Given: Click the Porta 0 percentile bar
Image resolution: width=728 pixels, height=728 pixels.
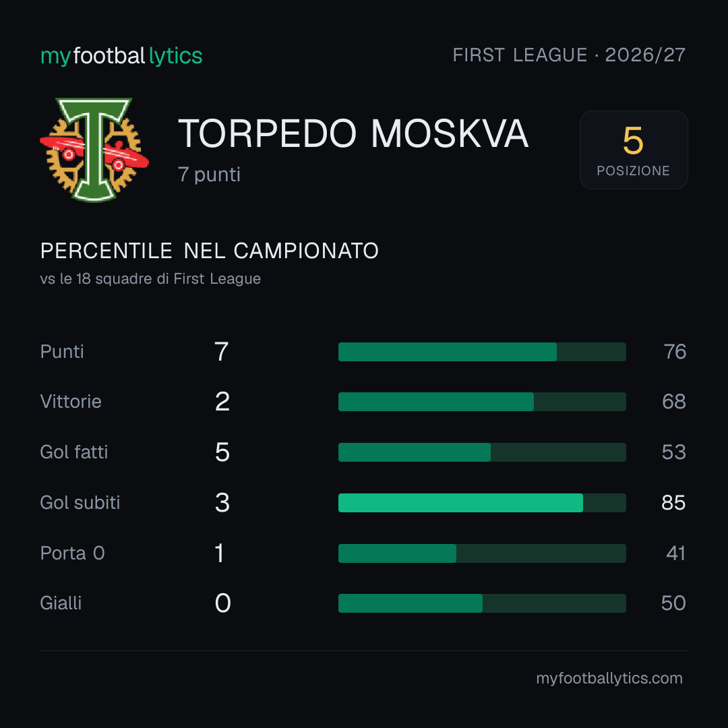Looking at the screenshot, I should click(x=482, y=553).
